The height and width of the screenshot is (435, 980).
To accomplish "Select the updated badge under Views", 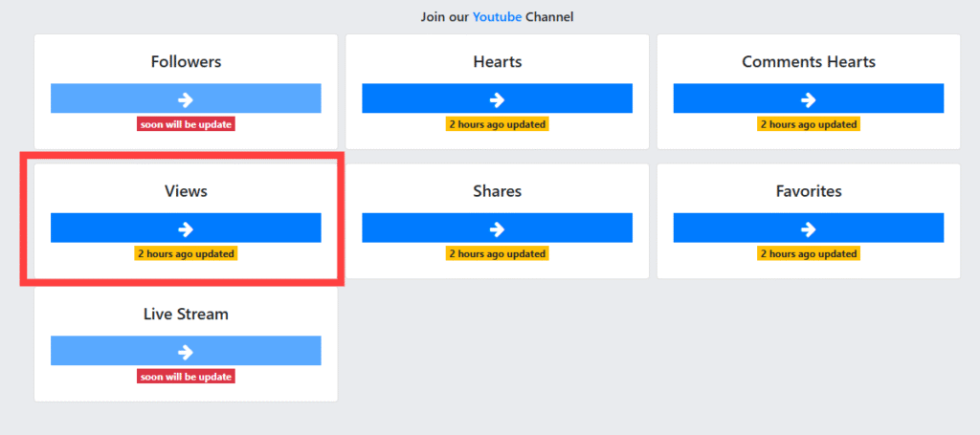I will pyautogui.click(x=186, y=253).
